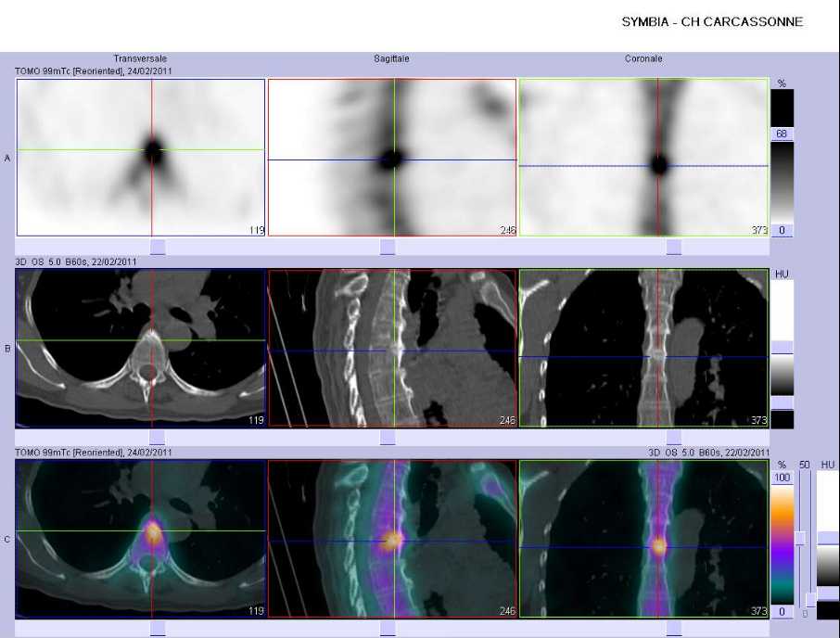Click the Transversale column header
The height and width of the screenshot is (638, 840).
140,58
